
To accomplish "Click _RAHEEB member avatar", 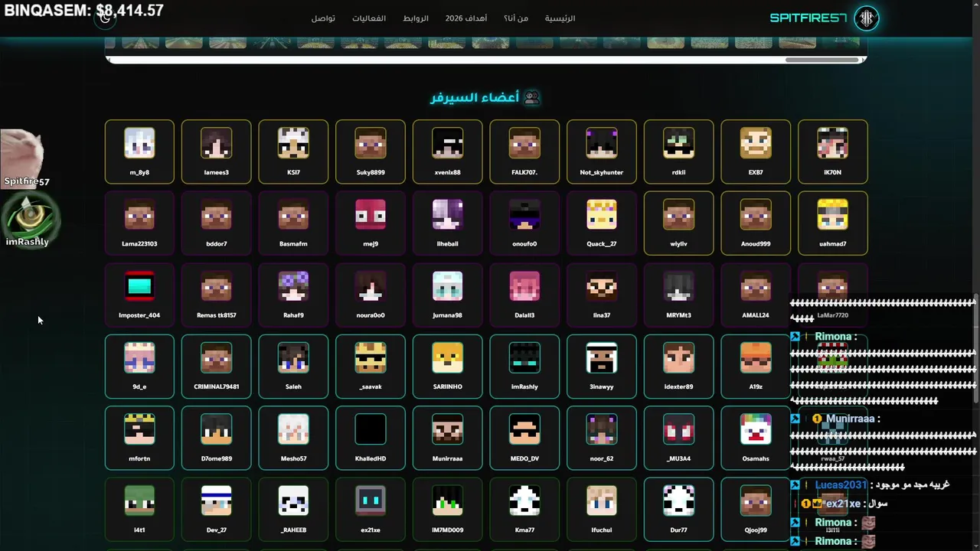I will pyautogui.click(x=293, y=500).
